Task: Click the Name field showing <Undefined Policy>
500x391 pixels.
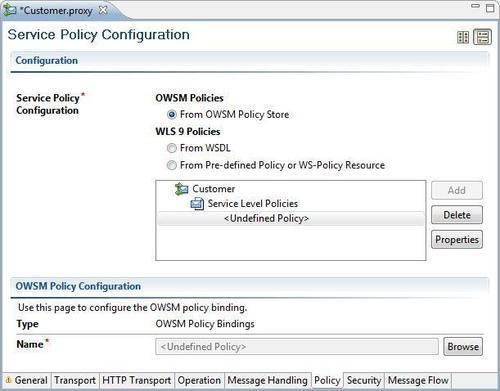Action: pyautogui.click(x=297, y=347)
